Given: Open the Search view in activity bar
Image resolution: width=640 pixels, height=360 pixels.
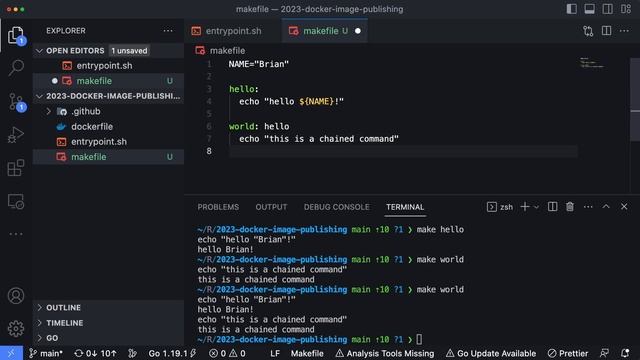Looking at the screenshot, I should (16, 68).
